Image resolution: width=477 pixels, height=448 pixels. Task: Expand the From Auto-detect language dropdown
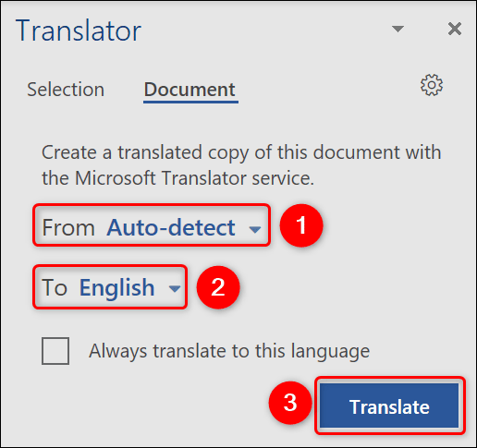tap(152, 225)
